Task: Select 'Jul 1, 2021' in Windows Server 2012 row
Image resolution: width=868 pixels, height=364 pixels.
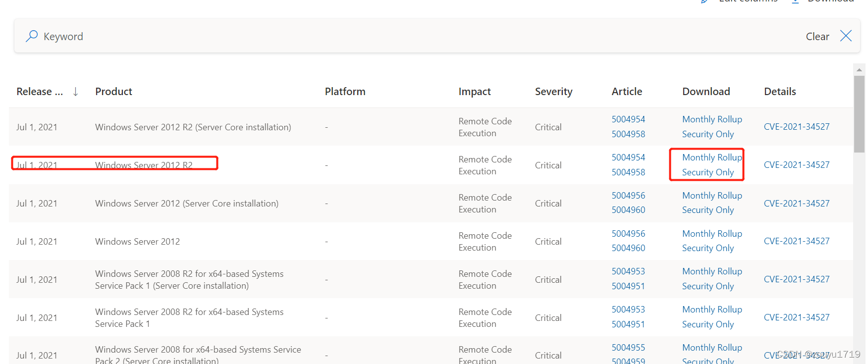Action: point(37,242)
